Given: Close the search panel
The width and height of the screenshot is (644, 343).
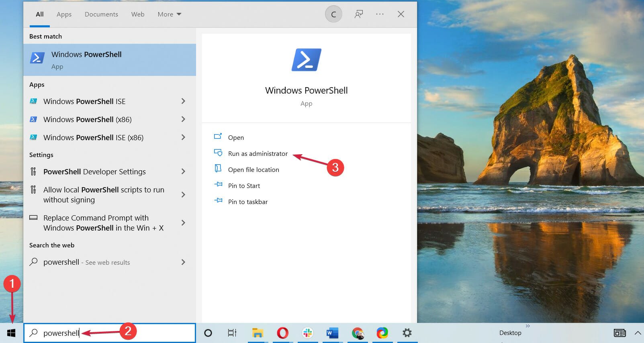Looking at the screenshot, I should 401,14.
